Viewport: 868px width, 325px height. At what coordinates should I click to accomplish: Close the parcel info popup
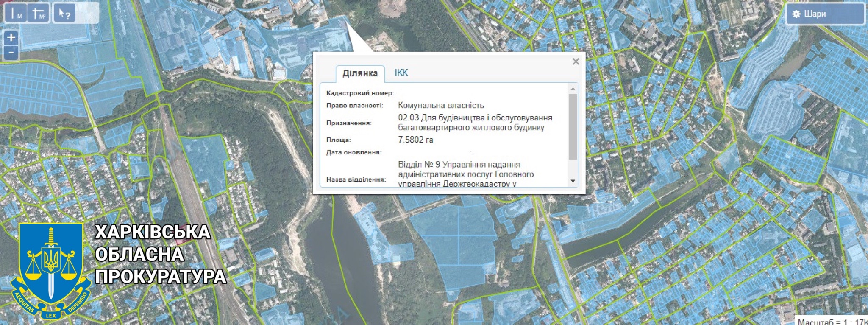point(576,62)
